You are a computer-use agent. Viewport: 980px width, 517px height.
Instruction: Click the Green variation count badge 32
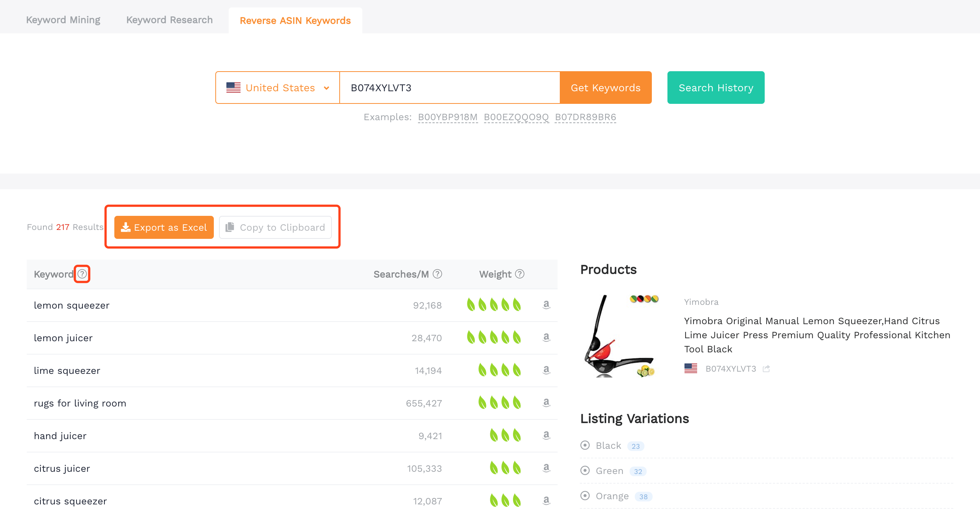coord(638,471)
